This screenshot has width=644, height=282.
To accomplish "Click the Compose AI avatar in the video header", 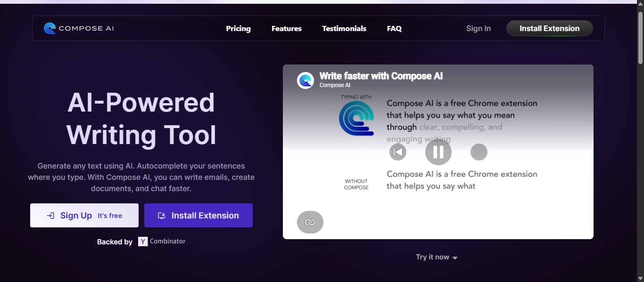I will tap(305, 80).
